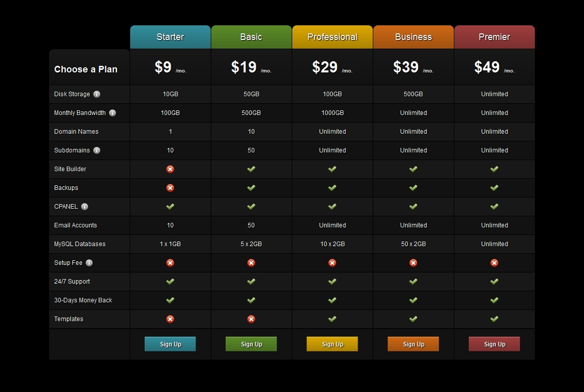This screenshot has height=392, width=584.
Task: Click the Professional Setup Fee red cross
Action: point(332,263)
